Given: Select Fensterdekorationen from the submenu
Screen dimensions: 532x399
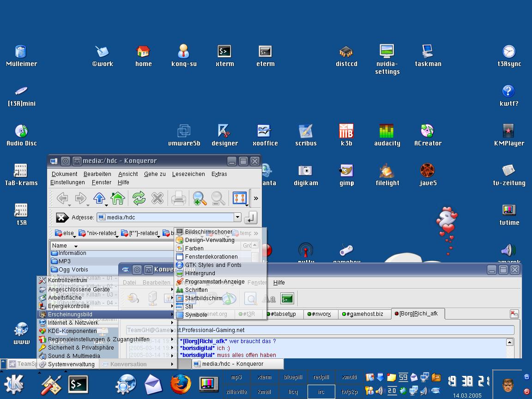Looking at the screenshot, I should [211, 256].
